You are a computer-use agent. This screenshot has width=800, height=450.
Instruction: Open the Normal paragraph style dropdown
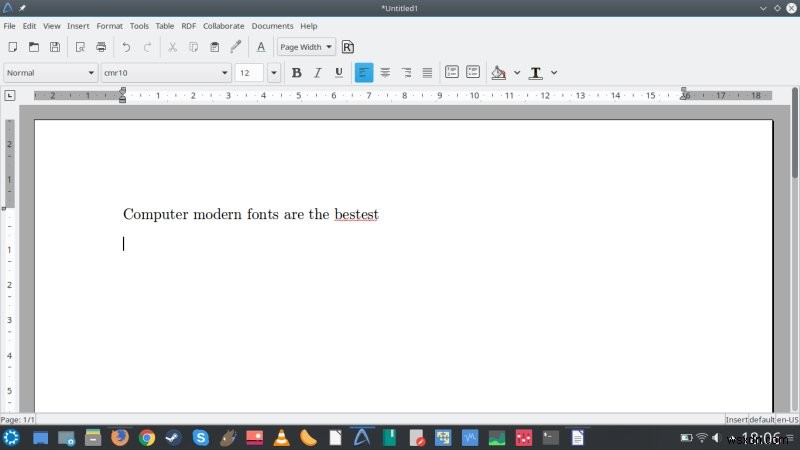50,72
